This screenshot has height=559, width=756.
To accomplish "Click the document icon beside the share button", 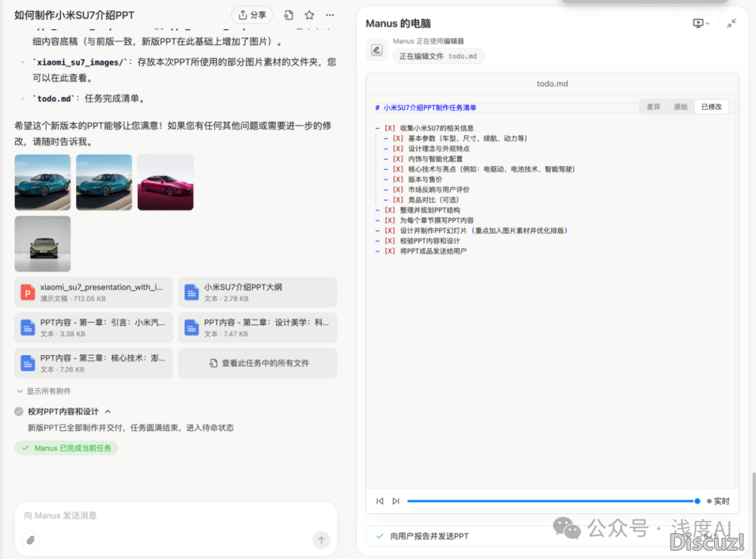I will [x=288, y=15].
